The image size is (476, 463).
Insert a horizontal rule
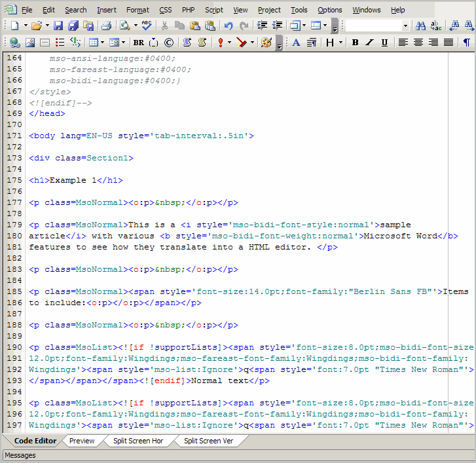point(45,43)
